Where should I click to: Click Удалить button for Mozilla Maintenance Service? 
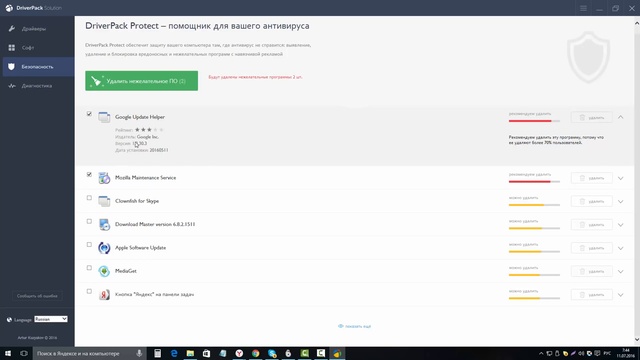coord(591,178)
